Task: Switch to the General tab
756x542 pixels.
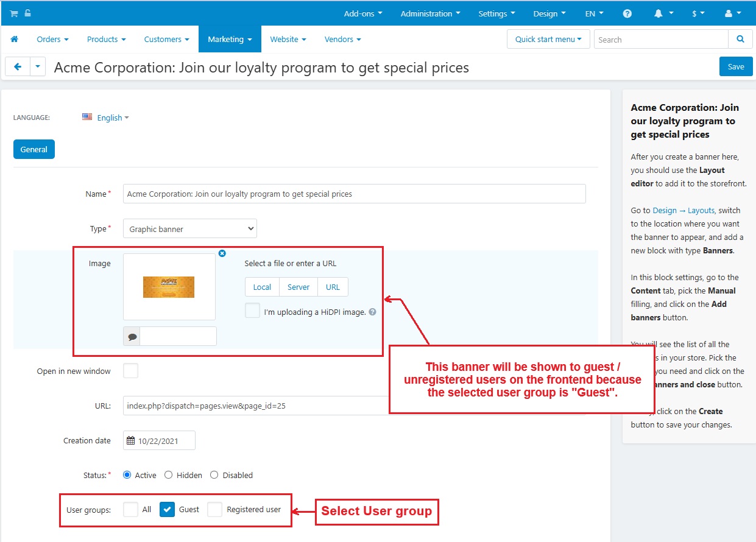Action: pos(34,149)
